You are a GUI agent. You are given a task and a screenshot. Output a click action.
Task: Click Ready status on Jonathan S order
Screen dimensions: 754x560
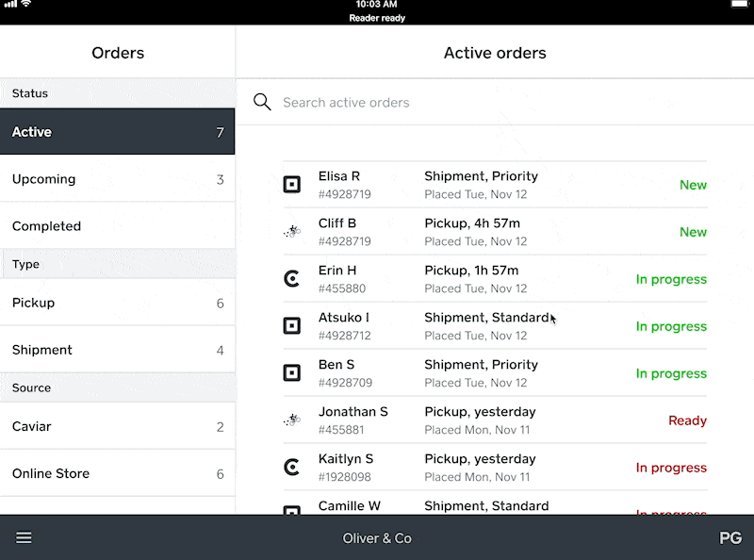[687, 420]
